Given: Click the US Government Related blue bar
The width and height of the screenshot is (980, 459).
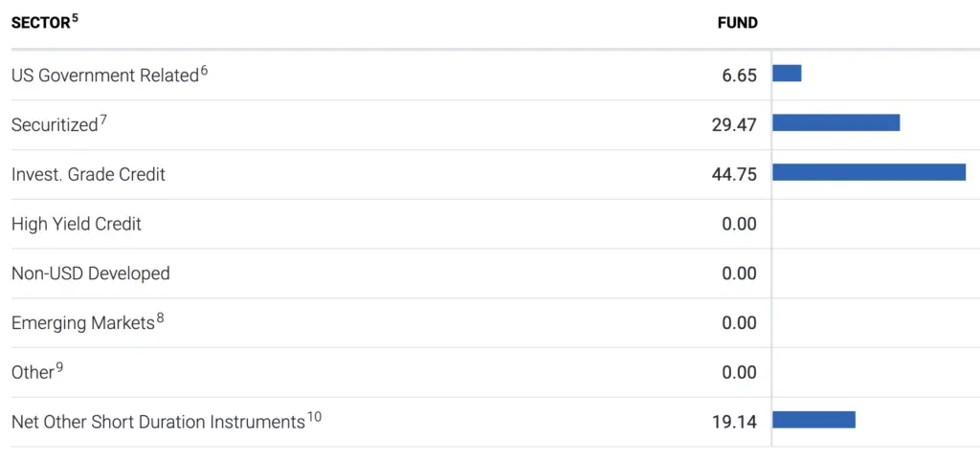Looking at the screenshot, I should pos(787,73).
